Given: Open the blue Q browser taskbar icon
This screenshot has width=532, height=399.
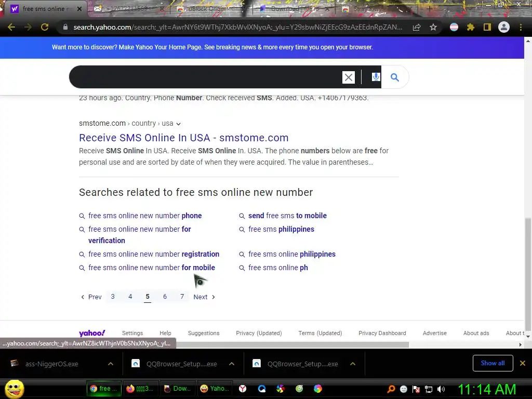Looking at the screenshot, I should 262,389.
